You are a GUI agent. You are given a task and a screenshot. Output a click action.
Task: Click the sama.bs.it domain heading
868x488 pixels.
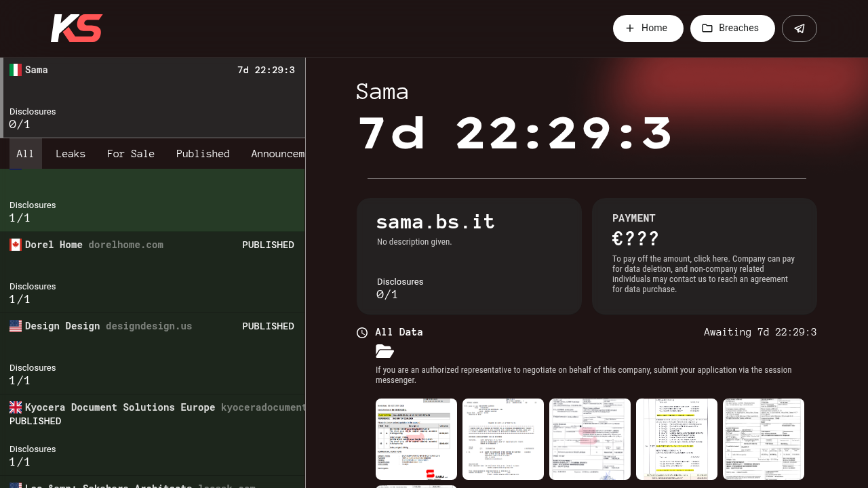(x=435, y=222)
